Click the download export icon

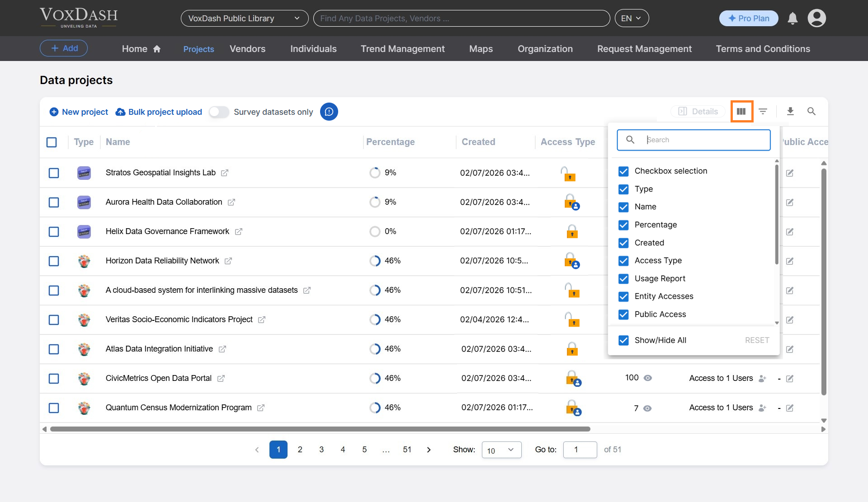coord(790,111)
